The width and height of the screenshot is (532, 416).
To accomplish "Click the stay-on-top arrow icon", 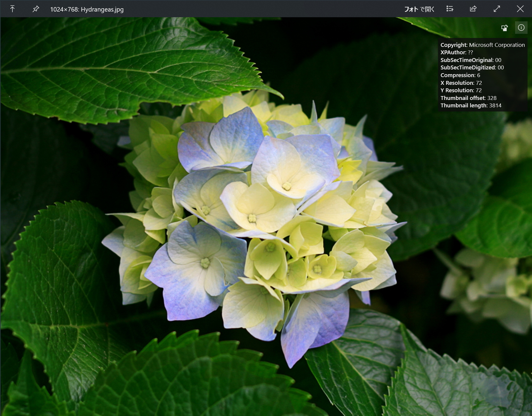I will [12, 9].
